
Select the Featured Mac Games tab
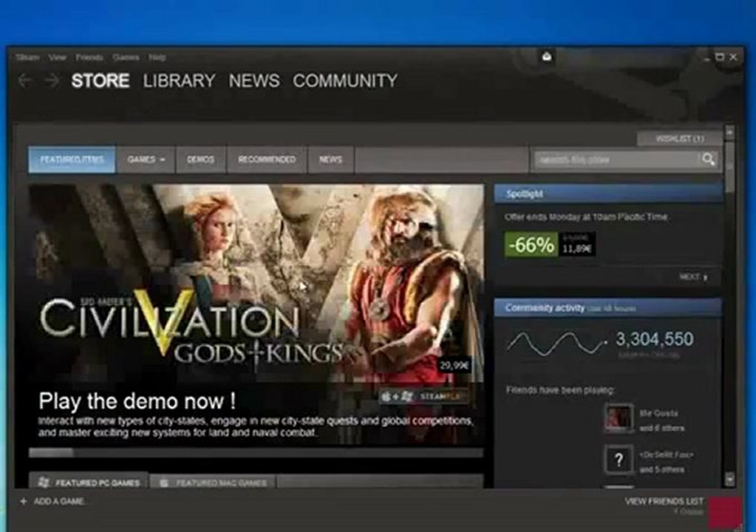coord(213,482)
